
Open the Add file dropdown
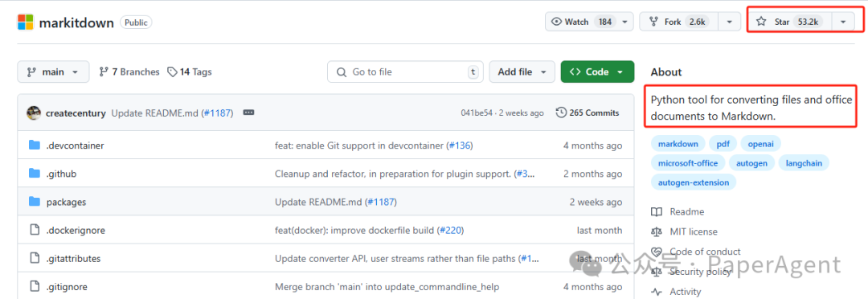[522, 72]
